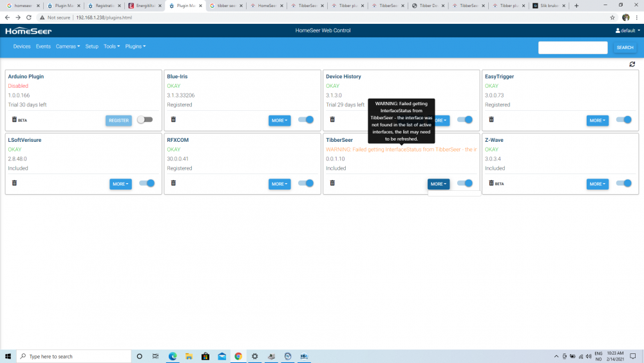The width and height of the screenshot is (644, 363).
Task: Click trash icon for LSoftVerisure plugin
Action: 14,183
